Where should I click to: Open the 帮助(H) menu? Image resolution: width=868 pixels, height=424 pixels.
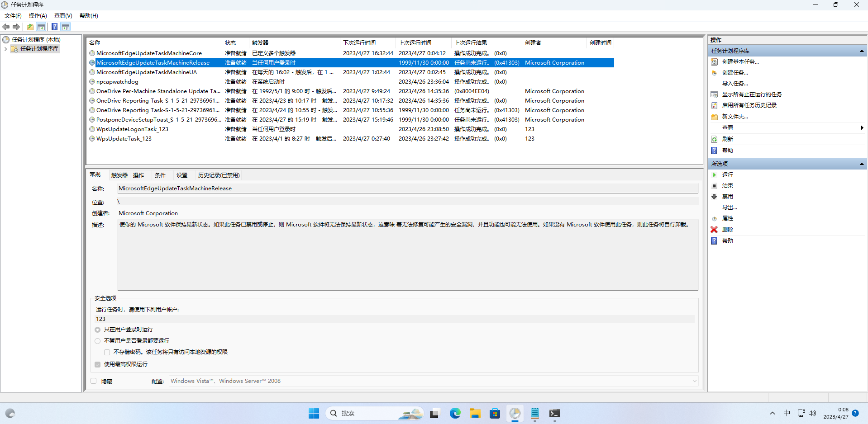click(x=89, y=16)
